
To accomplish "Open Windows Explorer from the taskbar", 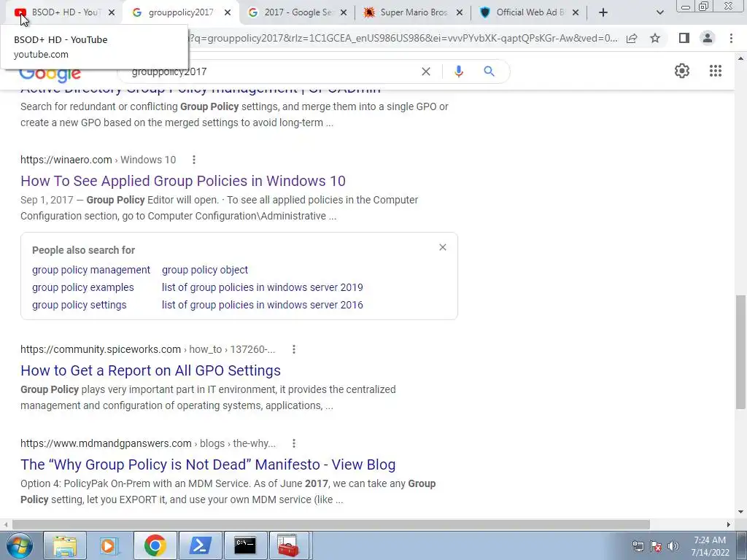I will (x=65, y=545).
